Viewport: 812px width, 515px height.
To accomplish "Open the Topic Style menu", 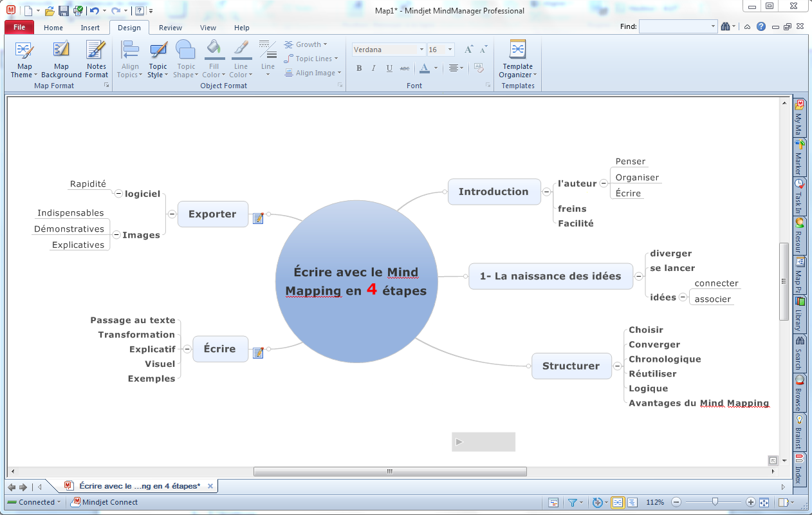I will point(158,59).
